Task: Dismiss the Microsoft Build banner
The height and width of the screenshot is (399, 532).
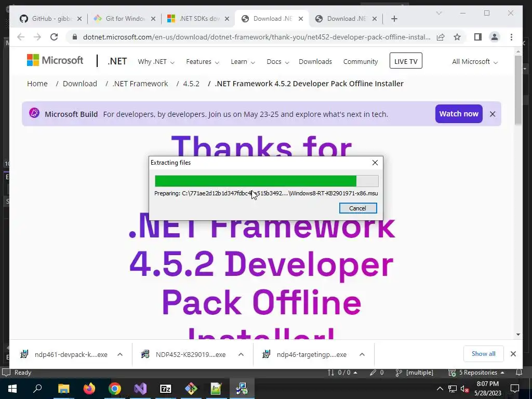Action: coord(493,114)
